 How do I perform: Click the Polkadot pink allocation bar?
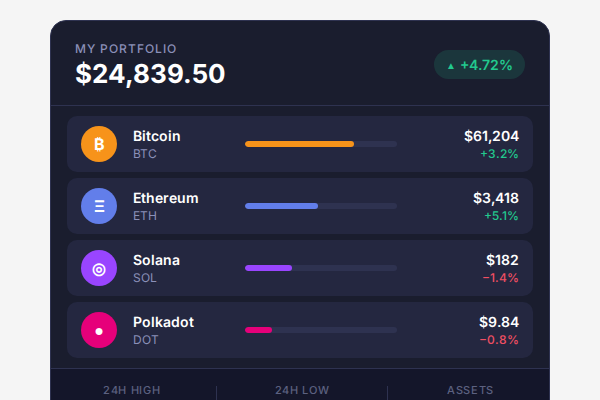258,330
